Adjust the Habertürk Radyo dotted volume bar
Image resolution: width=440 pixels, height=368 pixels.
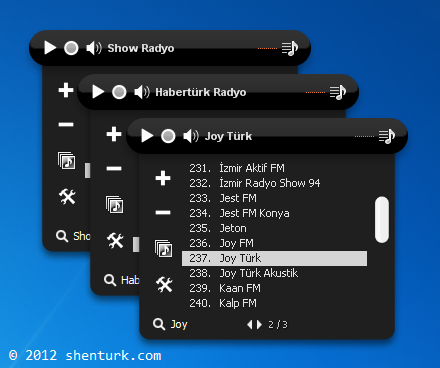(315, 93)
